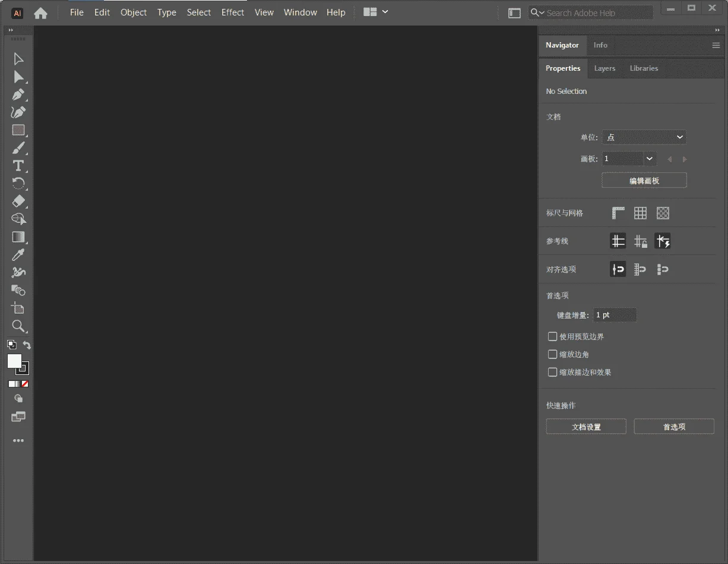Go to previous artboard arrow
Screen dimensions: 728x564
(670, 159)
